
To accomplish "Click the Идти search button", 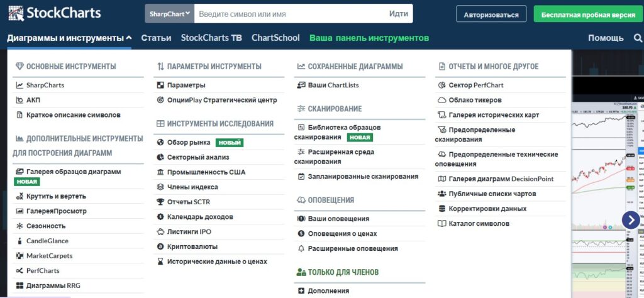I will pos(398,14).
